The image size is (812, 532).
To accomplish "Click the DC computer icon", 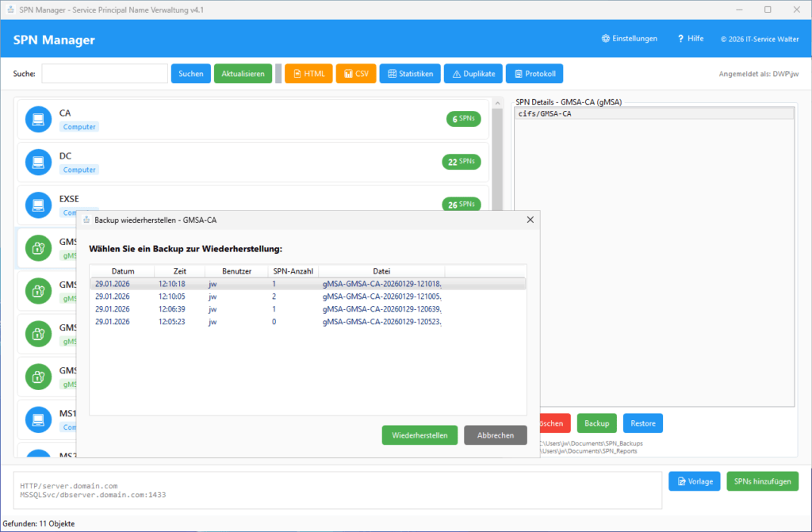I will [x=38, y=162].
